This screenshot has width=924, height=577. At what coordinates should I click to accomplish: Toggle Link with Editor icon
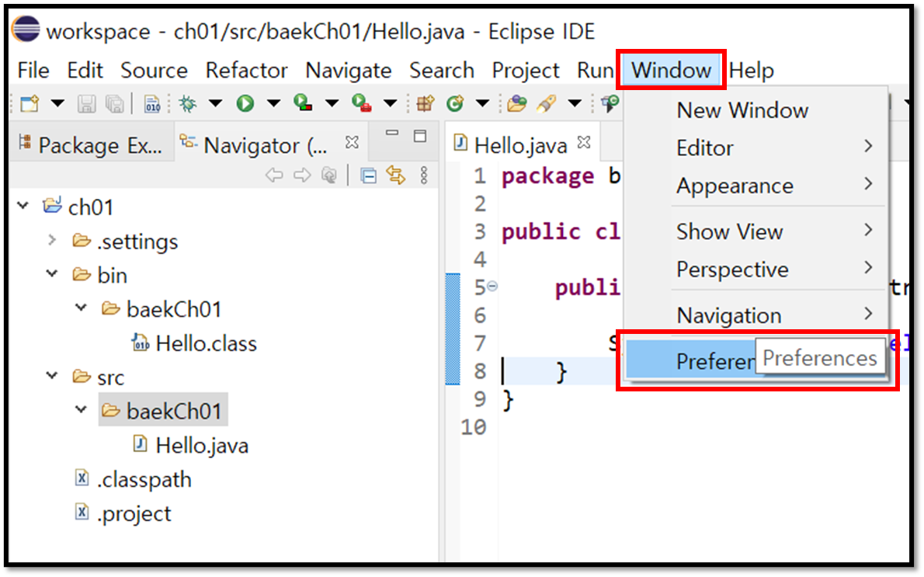[396, 175]
